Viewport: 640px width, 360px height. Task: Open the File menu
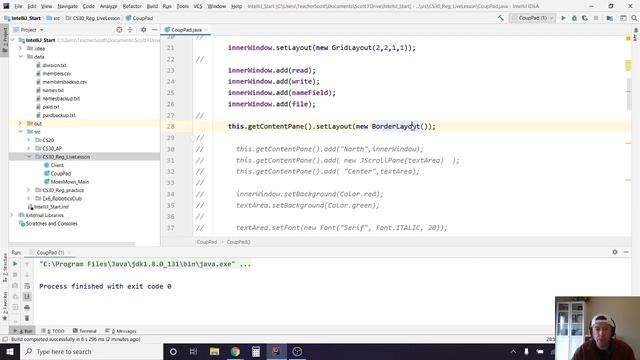[18, 6]
